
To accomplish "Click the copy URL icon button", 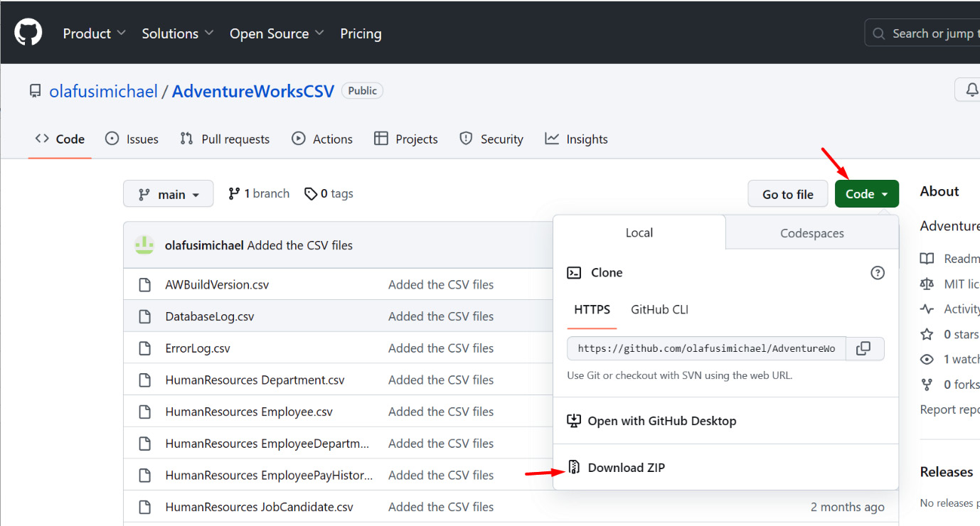I will click(x=863, y=348).
